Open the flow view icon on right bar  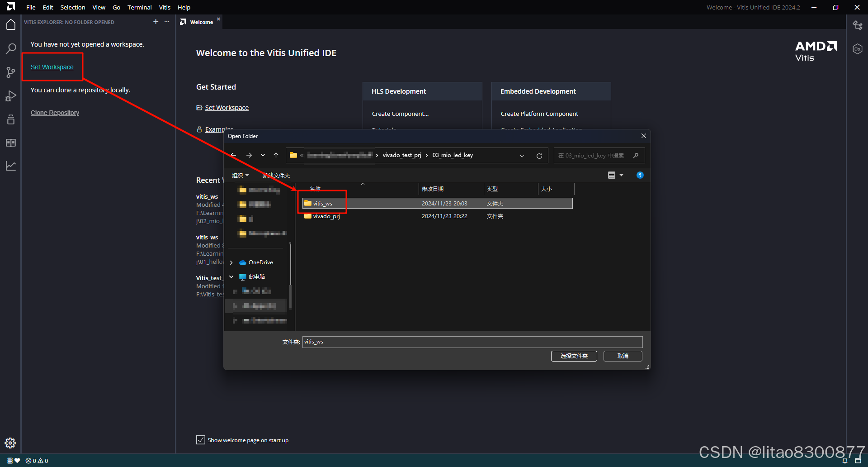(x=858, y=25)
